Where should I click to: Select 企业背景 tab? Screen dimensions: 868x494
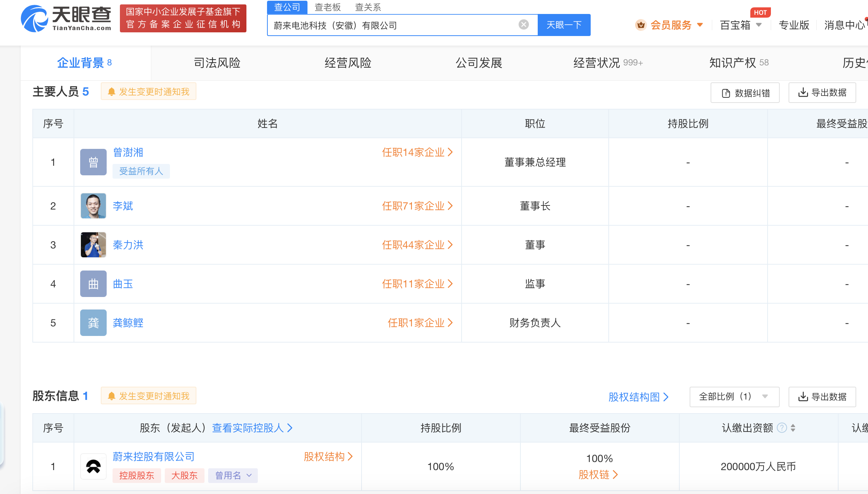85,63
